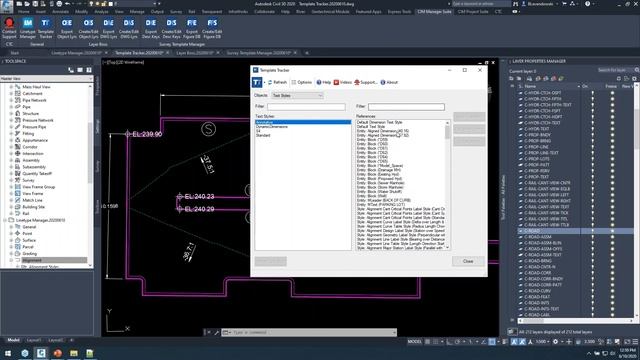Click Export DWG Lyrs ribbon icon
The height and width of the screenshot is (360, 640).
(109, 28)
